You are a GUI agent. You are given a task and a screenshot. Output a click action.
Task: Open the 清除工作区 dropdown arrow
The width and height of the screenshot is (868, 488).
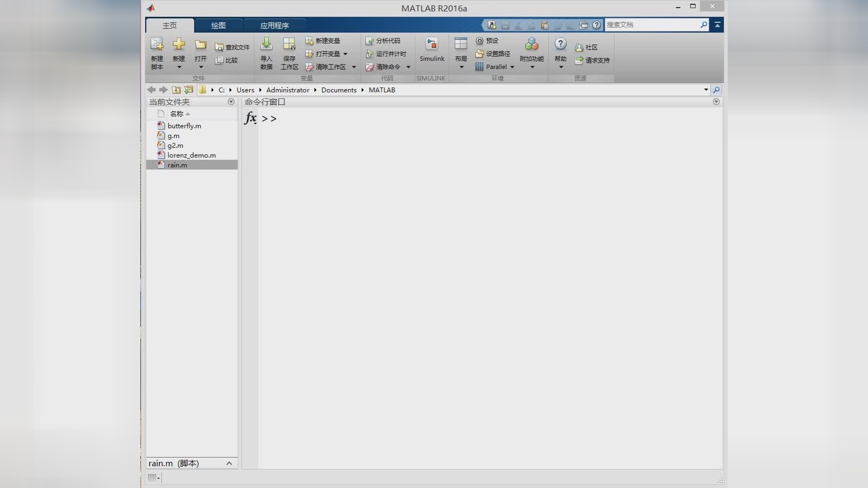click(354, 67)
